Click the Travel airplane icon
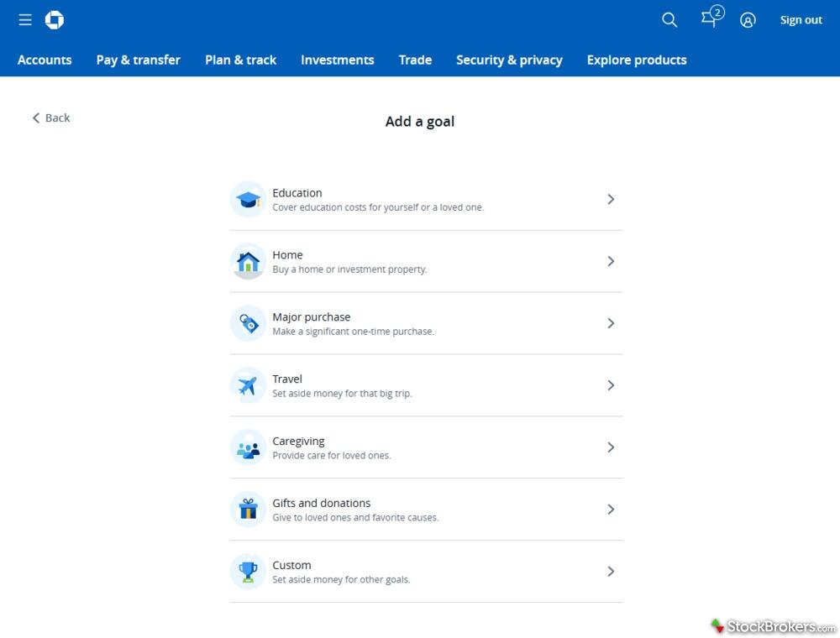The width and height of the screenshot is (840, 638). click(248, 386)
